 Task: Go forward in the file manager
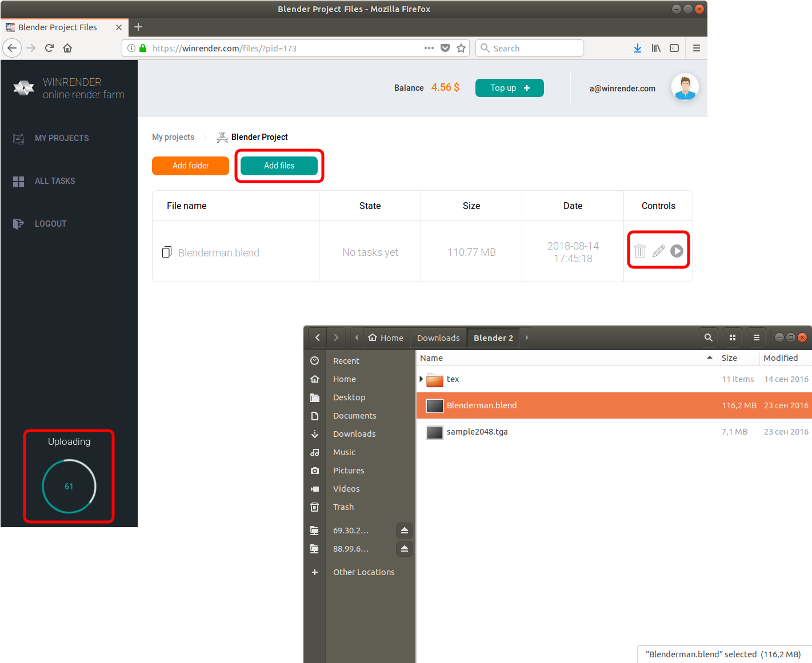(336, 337)
